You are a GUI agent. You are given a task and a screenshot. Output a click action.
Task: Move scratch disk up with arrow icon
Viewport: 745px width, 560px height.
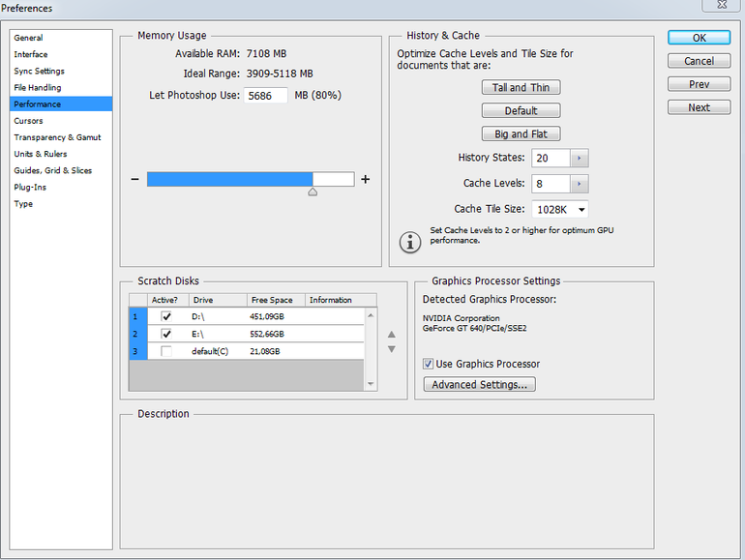tap(391, 336)
